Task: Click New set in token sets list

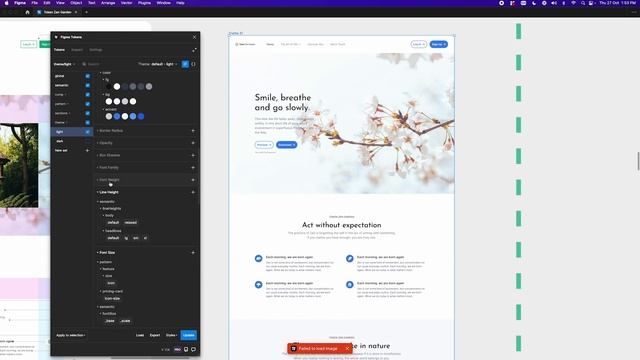Action: click(61, 150)
